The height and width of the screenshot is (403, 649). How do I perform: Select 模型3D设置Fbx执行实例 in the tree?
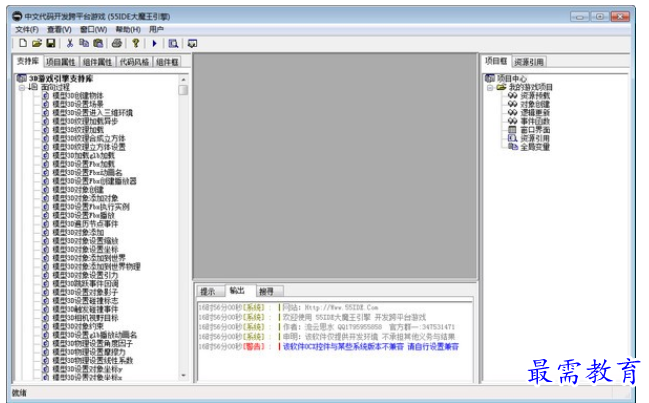[91, 206]
